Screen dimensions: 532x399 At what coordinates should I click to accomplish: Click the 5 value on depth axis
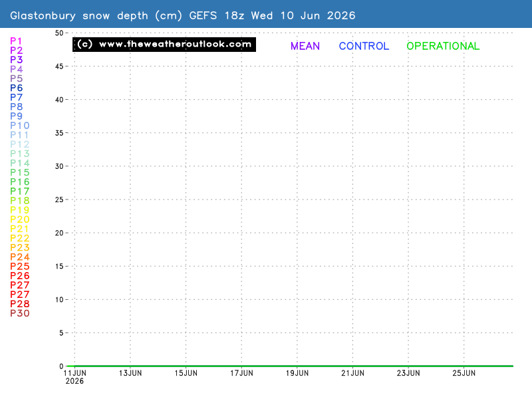(61, 333)
